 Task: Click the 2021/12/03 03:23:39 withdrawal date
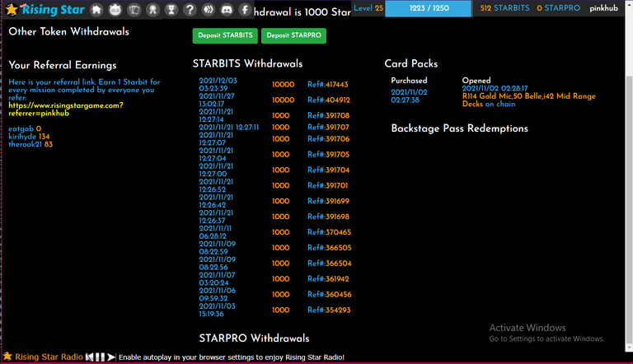(x=218, y=85)
